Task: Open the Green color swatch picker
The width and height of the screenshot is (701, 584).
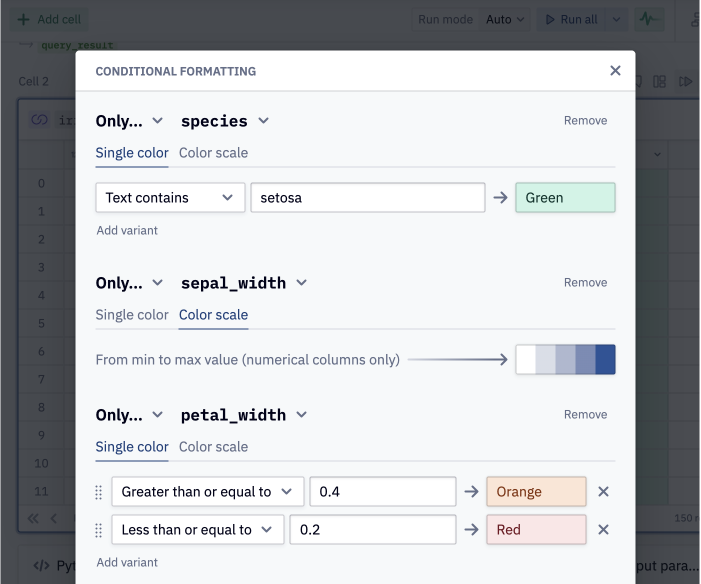Action: (565, 198)
